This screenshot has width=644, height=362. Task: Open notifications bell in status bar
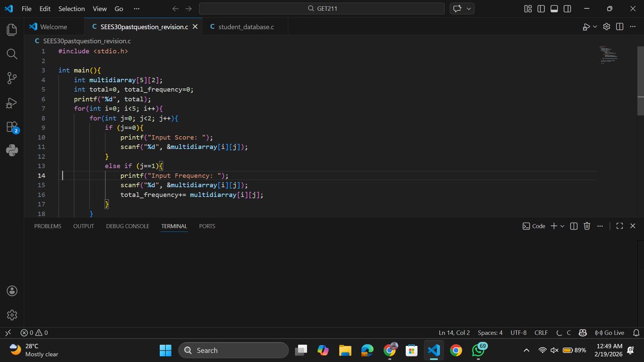(x=636, y=333)
